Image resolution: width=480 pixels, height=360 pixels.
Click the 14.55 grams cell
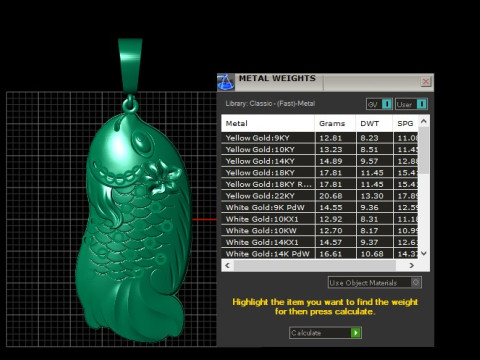coord(335,208)
